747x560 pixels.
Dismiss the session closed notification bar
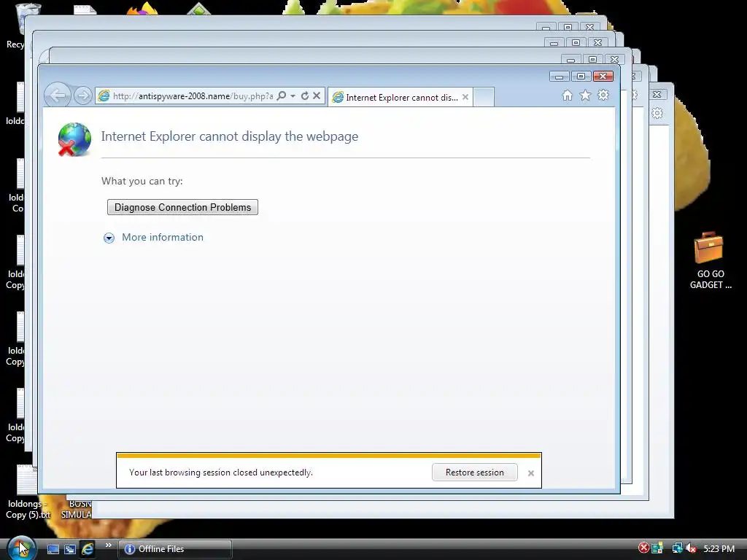(x=531, y=472)
